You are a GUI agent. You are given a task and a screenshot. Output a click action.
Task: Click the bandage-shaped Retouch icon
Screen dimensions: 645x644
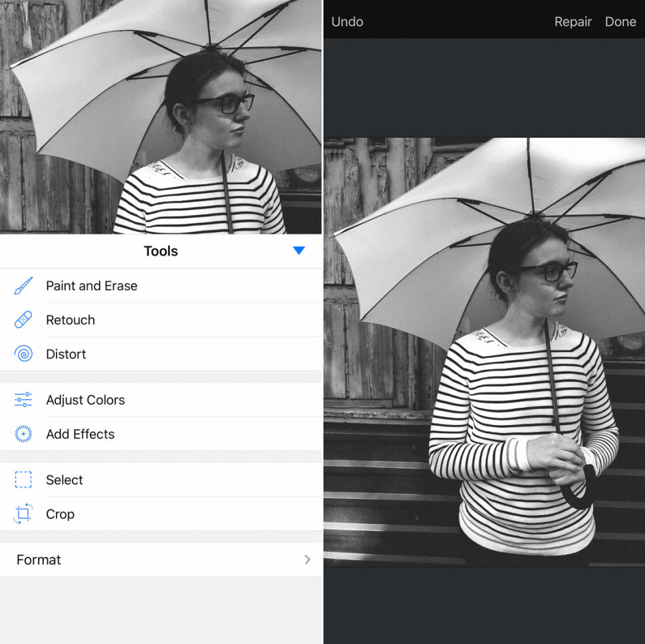[22, 319]
